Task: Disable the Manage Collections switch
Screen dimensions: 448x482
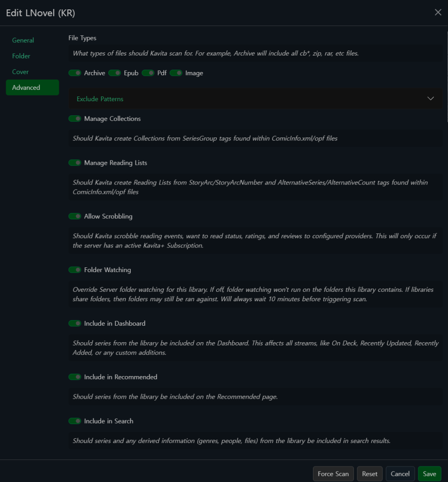Action: (75, 119)
